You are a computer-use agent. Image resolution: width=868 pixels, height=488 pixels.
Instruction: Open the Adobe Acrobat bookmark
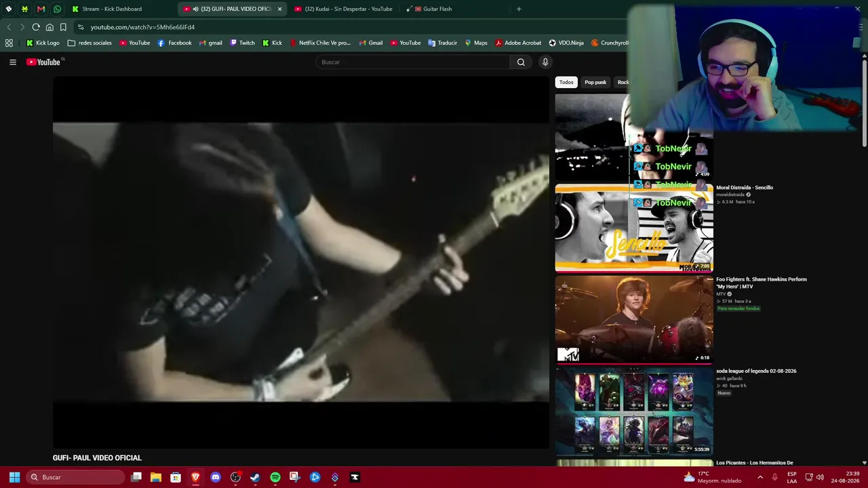(x=518, y=43)
